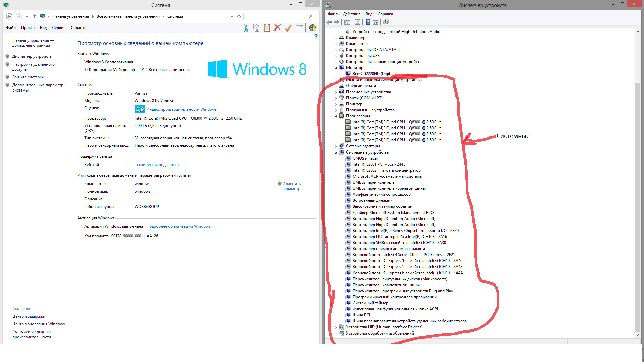Expand the Контроллеры USB node
Image resolution: width=644 pixels, height=362 pixels.
(x=336, y=56)
